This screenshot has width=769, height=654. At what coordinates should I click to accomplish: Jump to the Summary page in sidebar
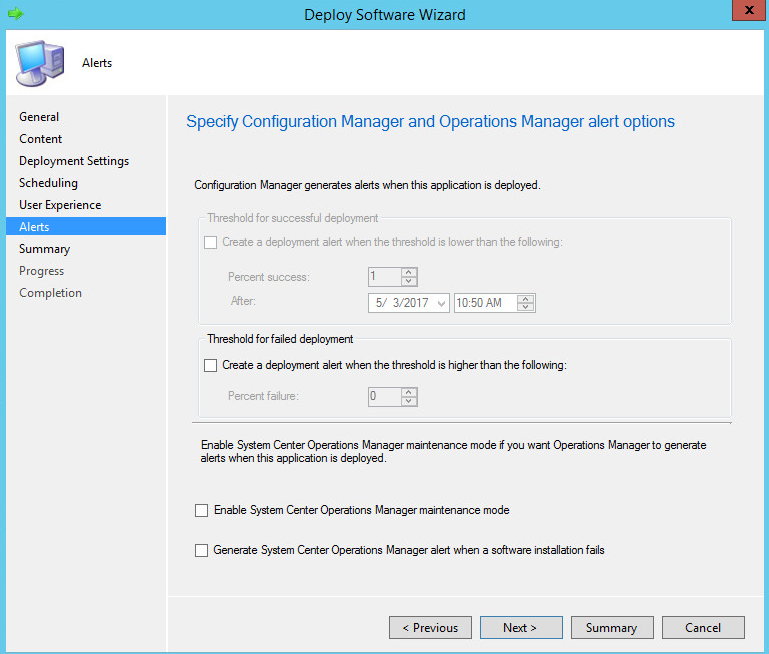45,249
